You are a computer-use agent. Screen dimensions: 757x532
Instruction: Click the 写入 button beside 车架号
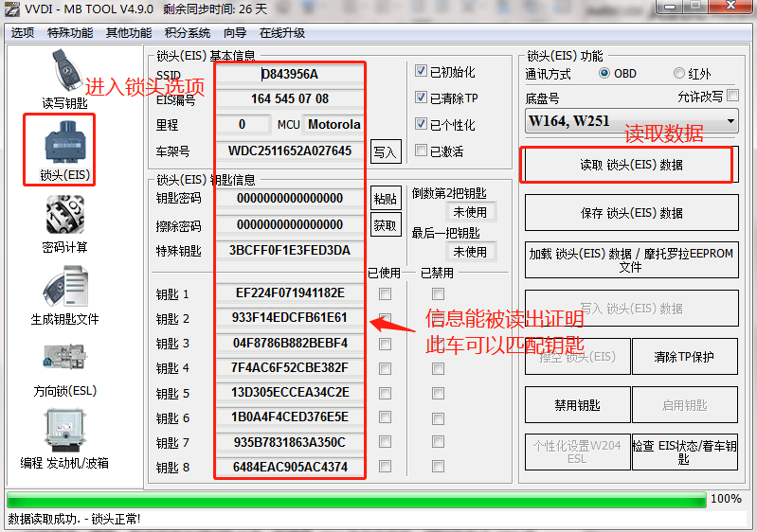click(x=386, y=151)
